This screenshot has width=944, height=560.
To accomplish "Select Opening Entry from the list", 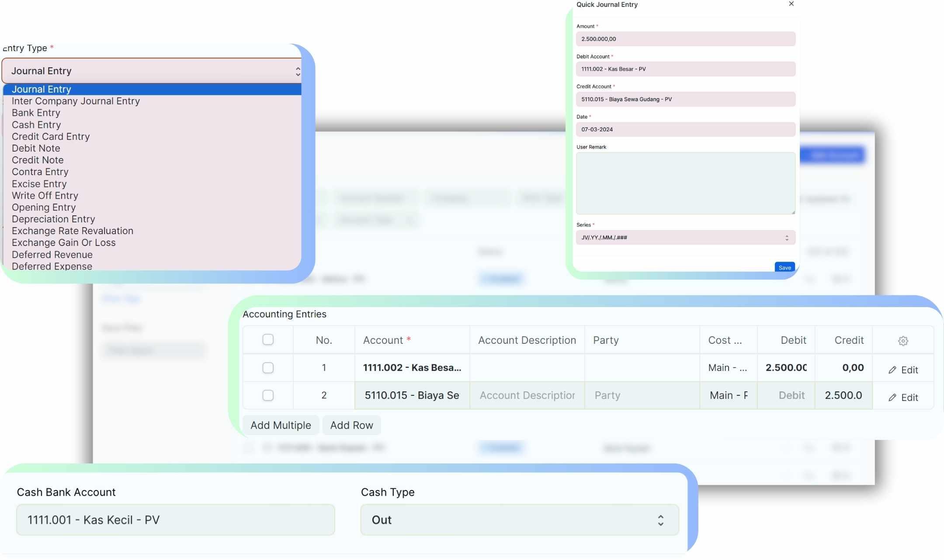I will point(44,207).
